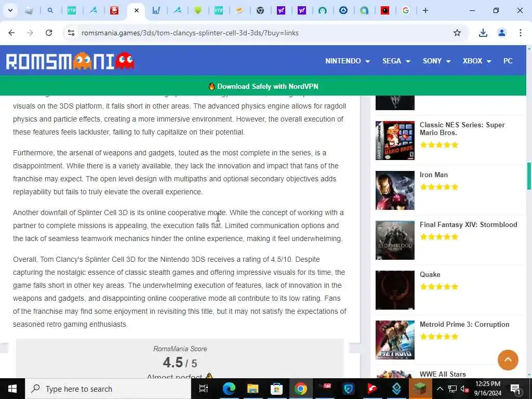This screenshot has width=532, height=399.
Task: Click the RomsMania logo
Action: coord(70,61)
